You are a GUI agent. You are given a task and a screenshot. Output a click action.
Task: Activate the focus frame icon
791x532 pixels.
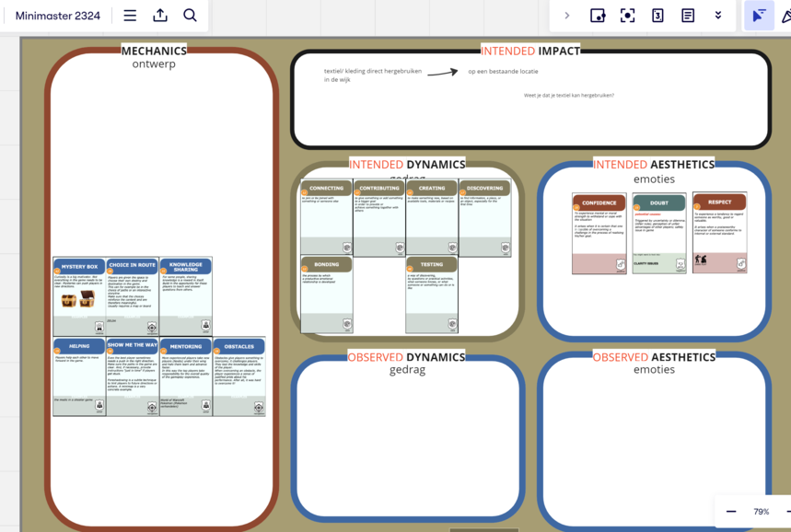628,16
